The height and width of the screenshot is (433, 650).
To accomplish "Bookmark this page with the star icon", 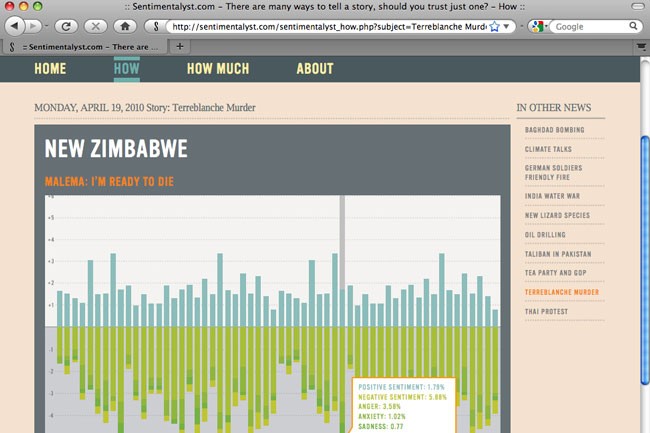I will (494, 27).
